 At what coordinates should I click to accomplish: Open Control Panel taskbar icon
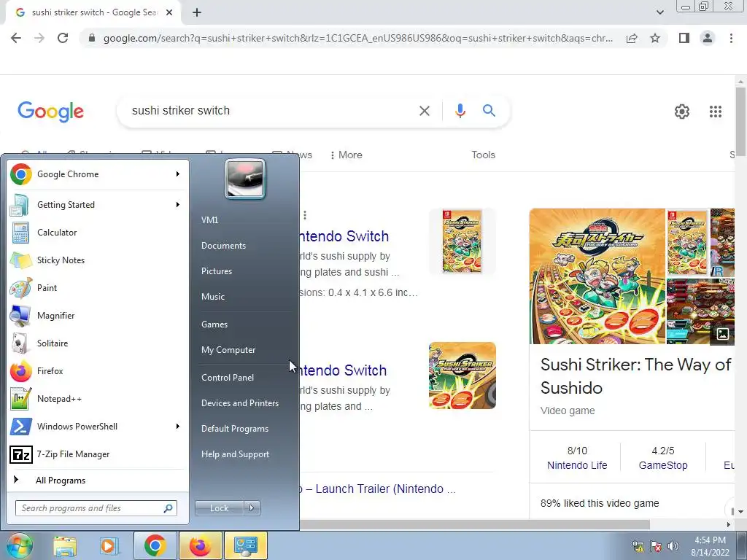pyautogui.click(x=245, y=545)
